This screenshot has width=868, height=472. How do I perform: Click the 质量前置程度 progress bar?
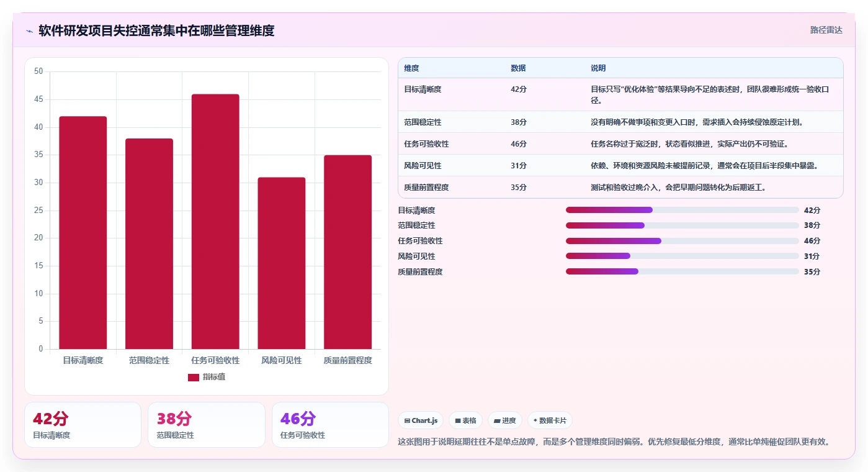coord(682,271)
